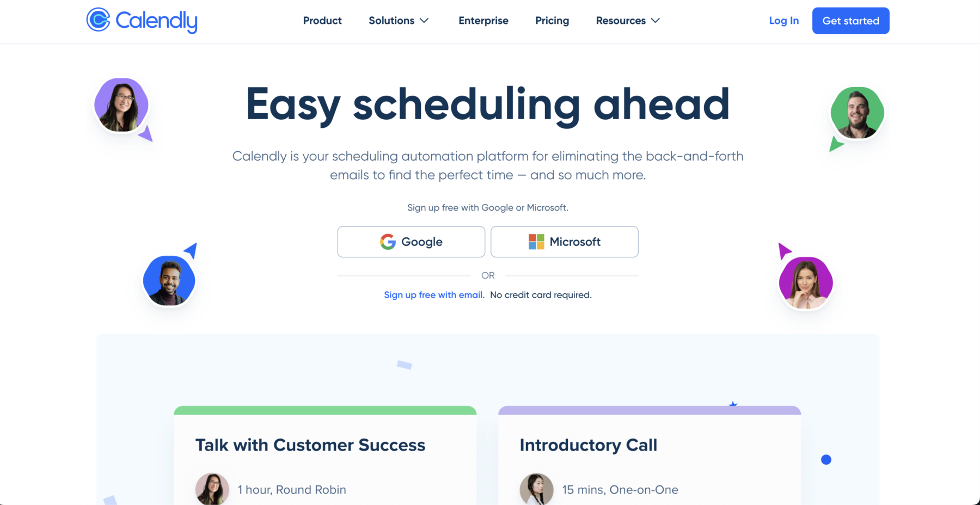980x505 pixels.
Task: Click the Customer Success host avatar
Action: pos(212,489)
